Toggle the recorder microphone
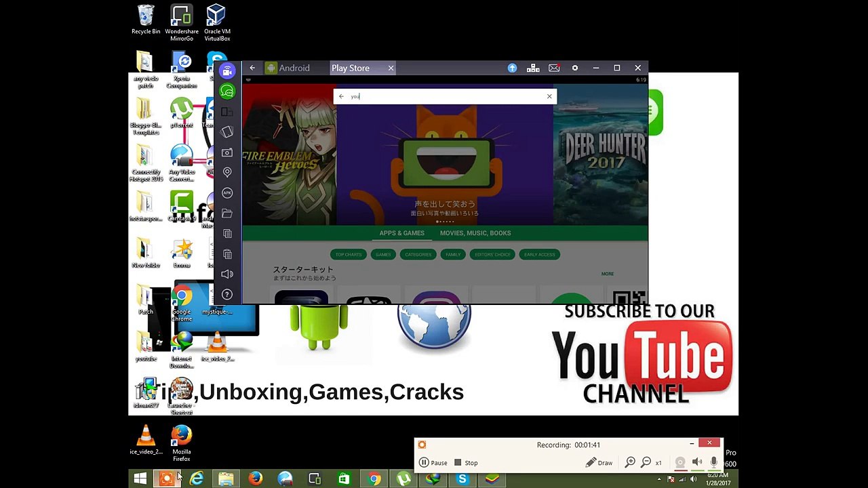The image size is (868, 488). pyautogui.click(x=713, y=462)
